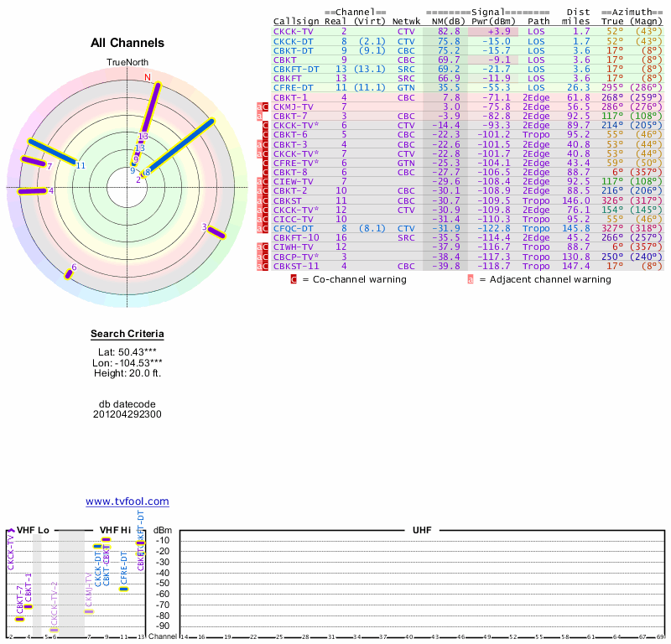Click the channel 7 bar on radar plot

pos(33,161)
